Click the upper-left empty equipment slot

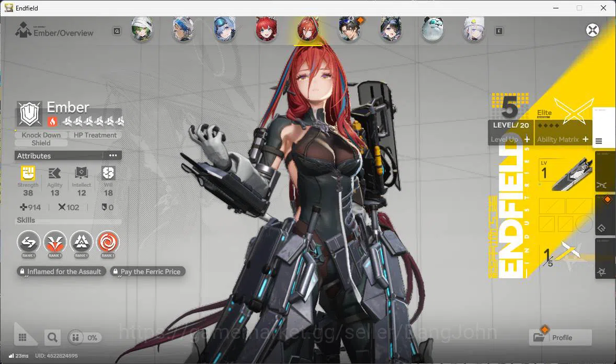tap(552, 206)
